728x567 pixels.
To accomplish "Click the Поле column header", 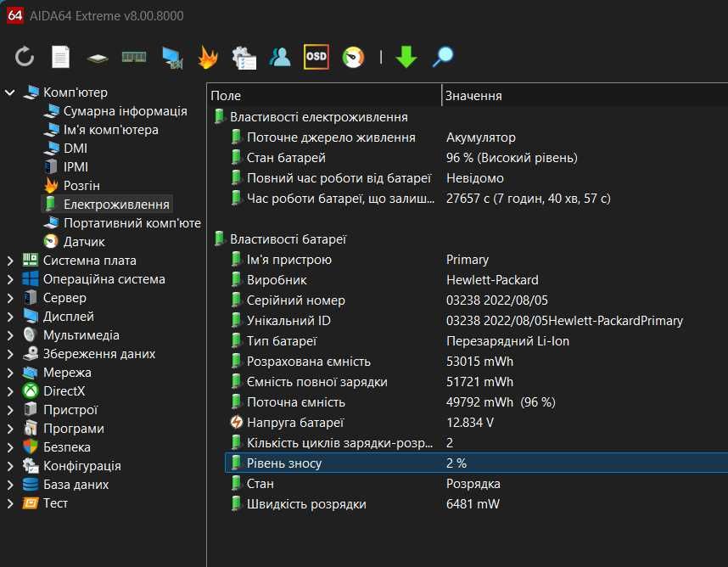I will click(322, 96).
